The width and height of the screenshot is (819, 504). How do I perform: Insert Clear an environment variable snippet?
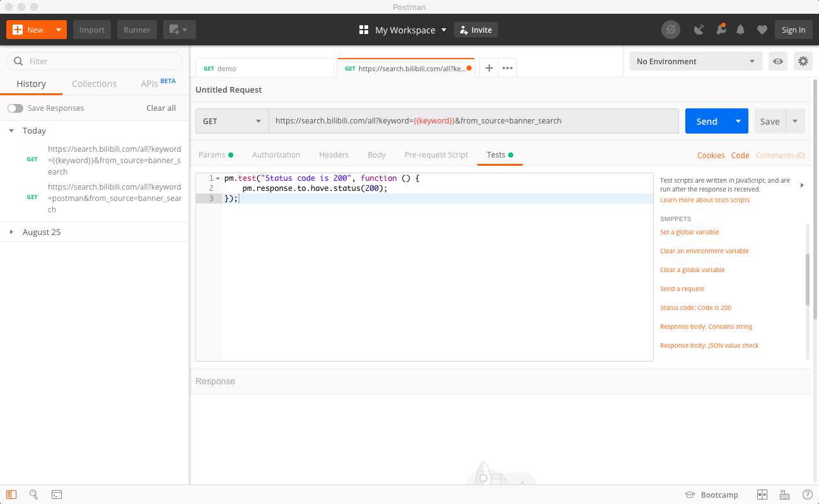tap(704, 251)
